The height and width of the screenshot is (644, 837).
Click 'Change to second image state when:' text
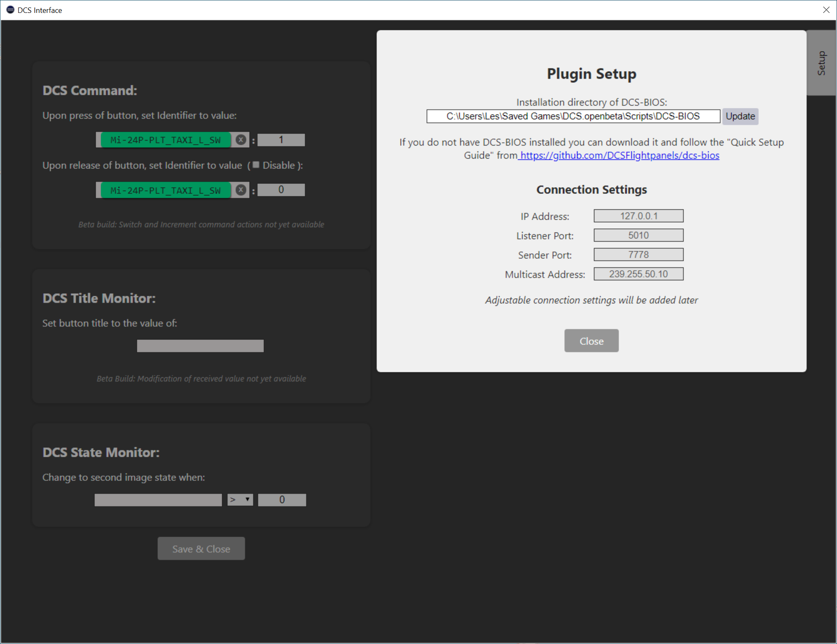124,477
